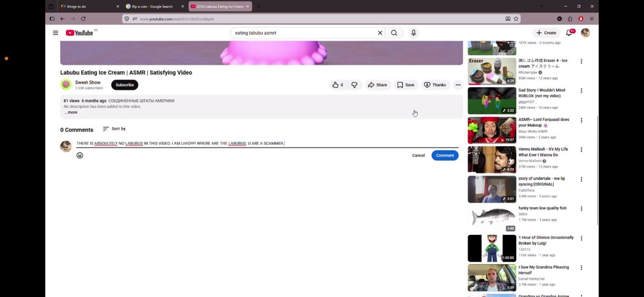Viewport: 644px width, 297px height.
Task: Clear the search box with the X
Action: pos(380,33)
